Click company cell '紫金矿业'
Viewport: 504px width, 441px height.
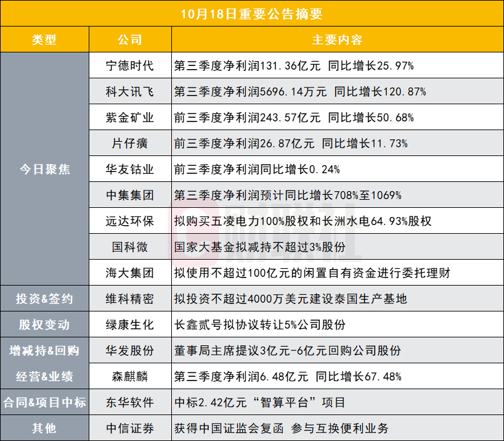click(x=130, y=117)
